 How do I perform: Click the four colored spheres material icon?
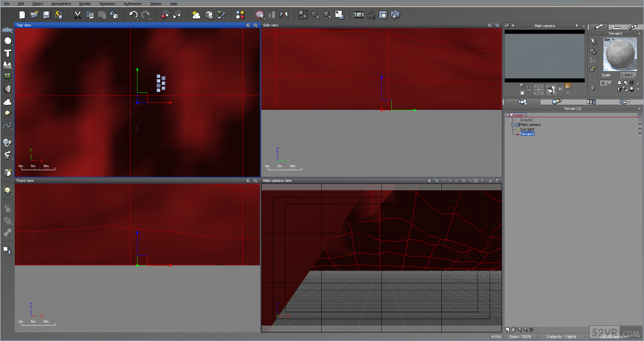pos(240,15)
